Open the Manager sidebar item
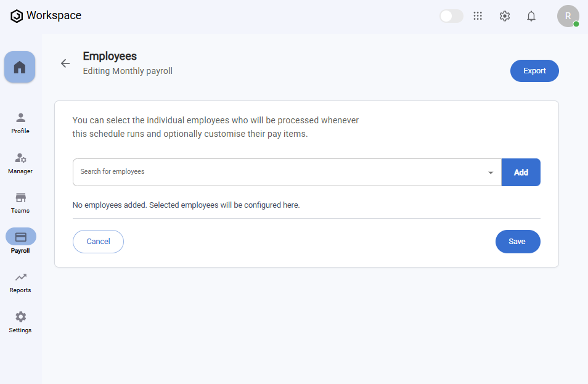Image resolution: width=588 pixels, height=384 pixels. (x=20, y=163)
